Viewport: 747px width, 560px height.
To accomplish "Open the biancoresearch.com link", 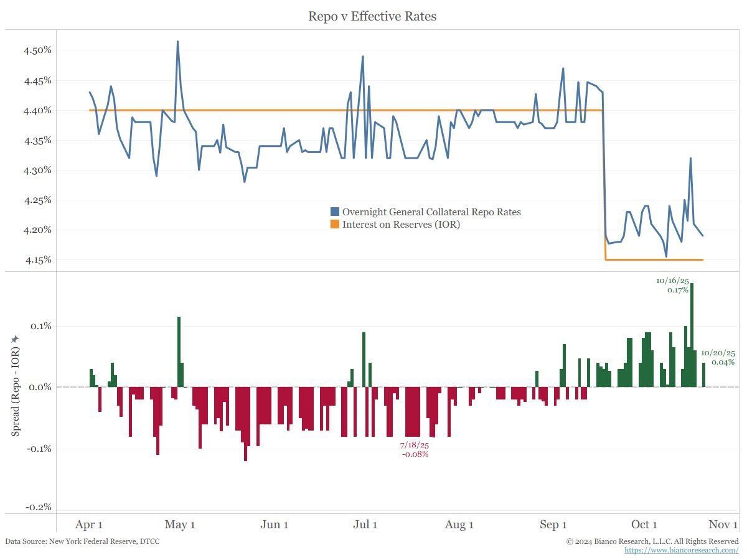I will tap(681, 550).
